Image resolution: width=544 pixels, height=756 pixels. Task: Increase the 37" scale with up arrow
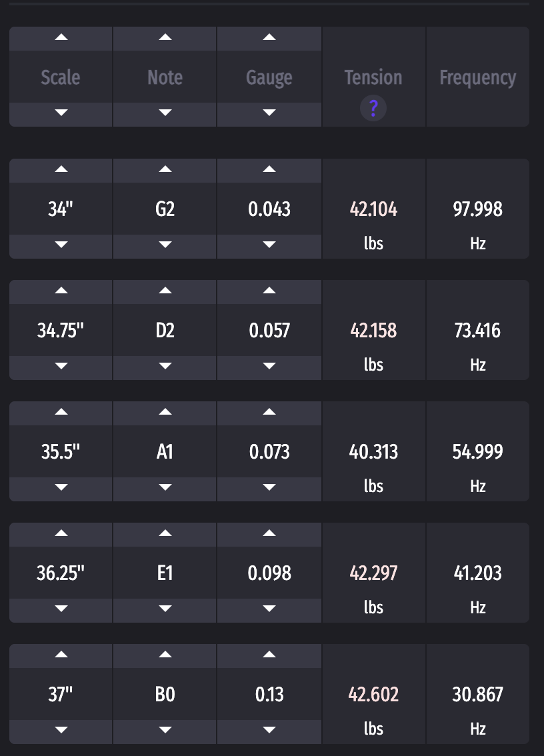61,657
